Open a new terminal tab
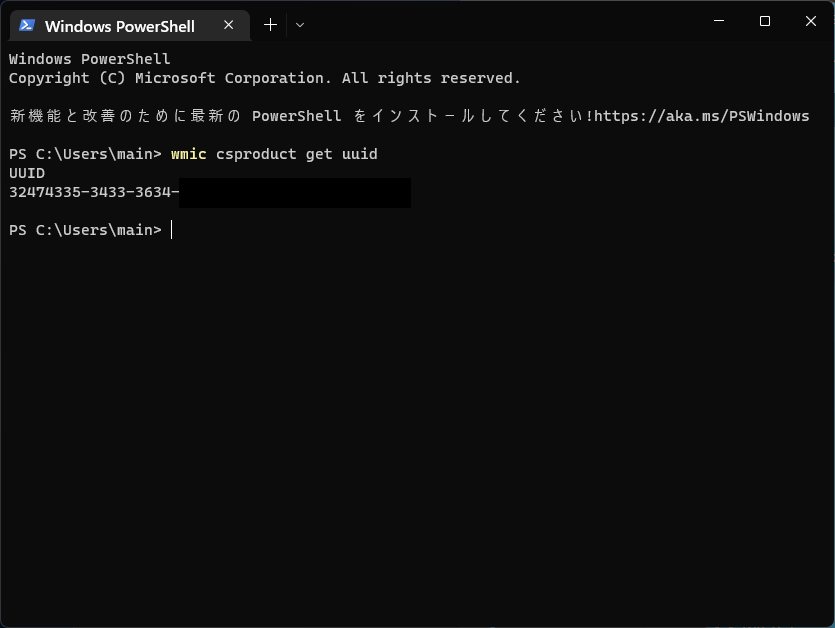Viewport: 835px width, 628px height. click(x=269, y=25)
